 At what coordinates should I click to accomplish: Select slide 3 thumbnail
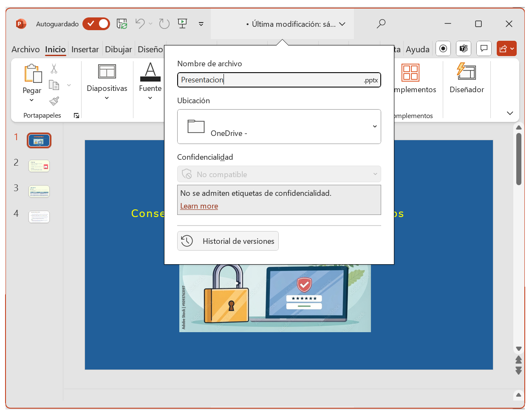(x=39, y=191)
